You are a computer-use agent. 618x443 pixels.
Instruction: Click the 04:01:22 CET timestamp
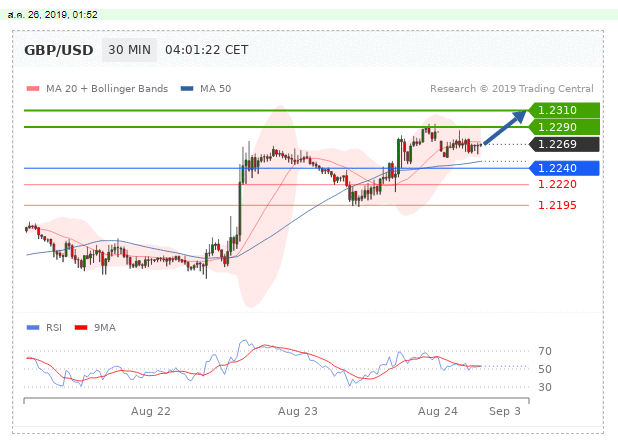[207, 50]
